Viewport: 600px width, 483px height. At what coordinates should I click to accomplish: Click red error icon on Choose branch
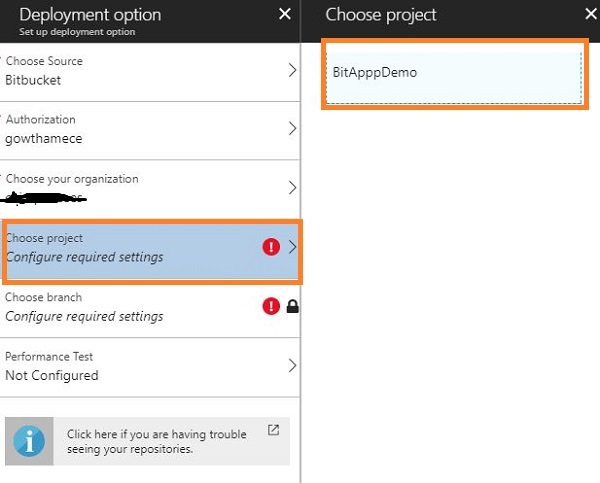coord(271,306)
